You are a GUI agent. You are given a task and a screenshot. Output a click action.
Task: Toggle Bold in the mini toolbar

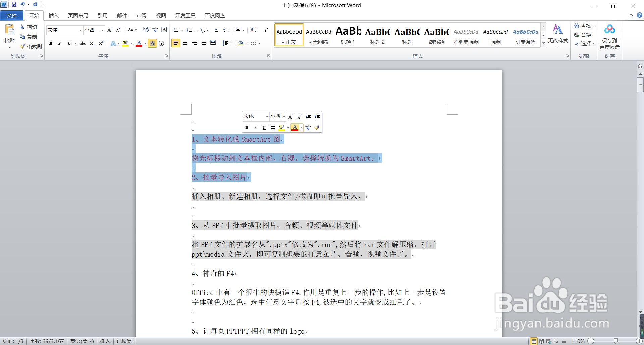tap(247, 128)
